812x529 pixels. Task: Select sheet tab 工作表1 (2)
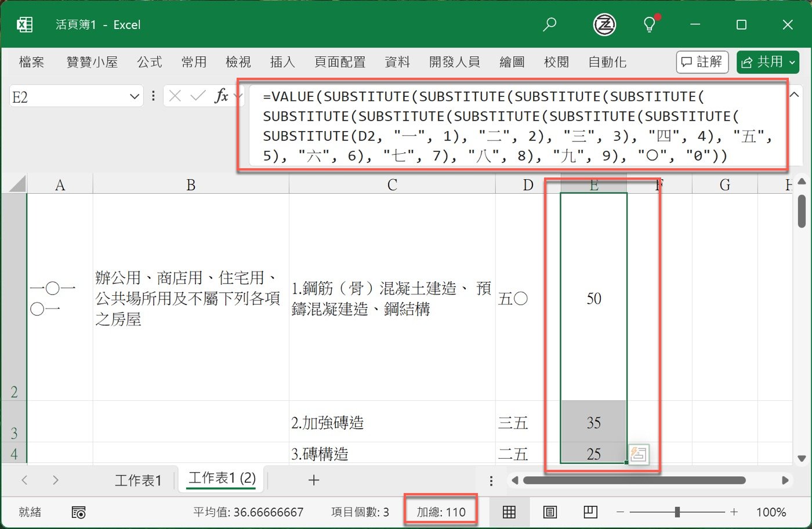coord(222,479)
